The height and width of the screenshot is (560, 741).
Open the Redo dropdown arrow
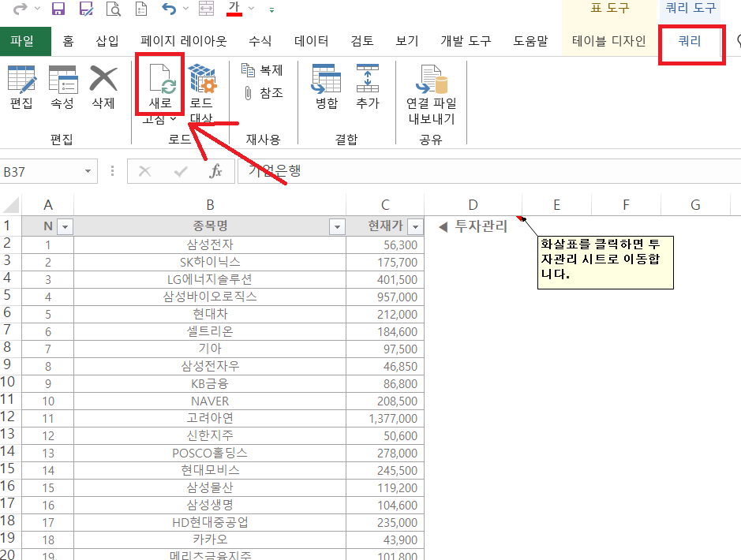pyautogui.click(x=37, y=9)
